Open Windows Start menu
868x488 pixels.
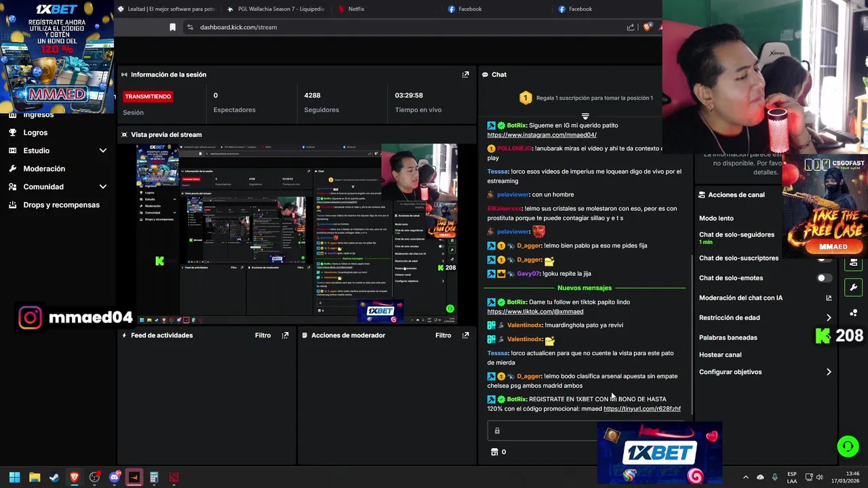coord(14,477)
